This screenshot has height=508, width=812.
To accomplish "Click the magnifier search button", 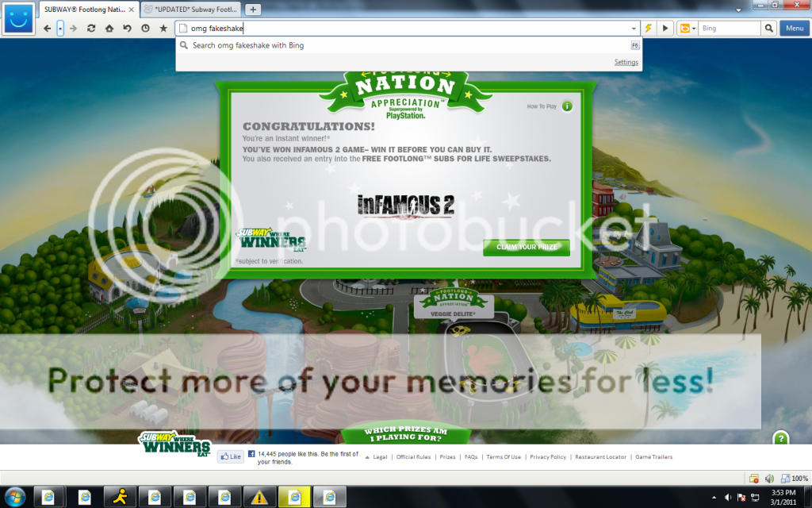I will pos(769,29).
